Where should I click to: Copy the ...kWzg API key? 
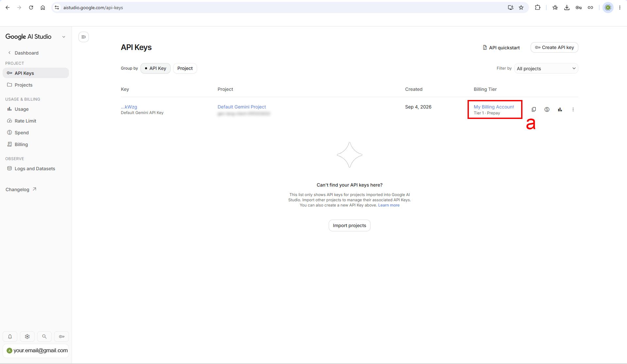pyautogui.click(x=534, y=109)
